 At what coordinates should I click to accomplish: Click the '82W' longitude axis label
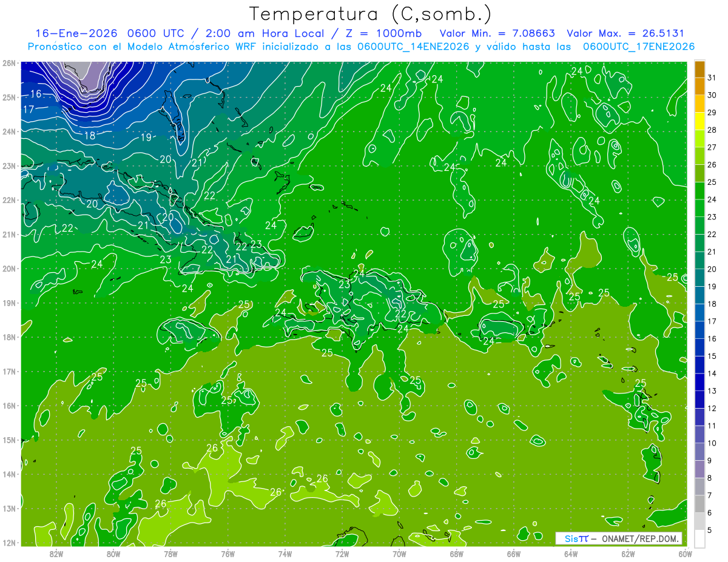tap(56, 554)
